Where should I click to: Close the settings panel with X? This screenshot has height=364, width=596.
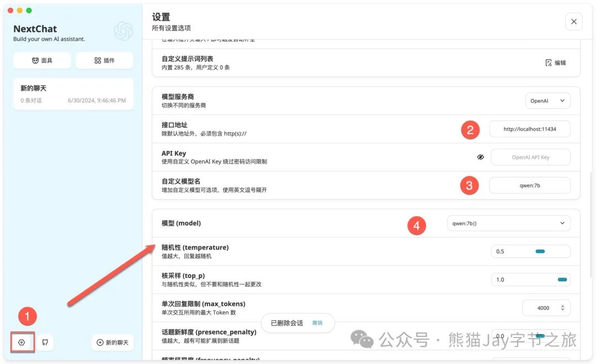click(x=573, y=22)
